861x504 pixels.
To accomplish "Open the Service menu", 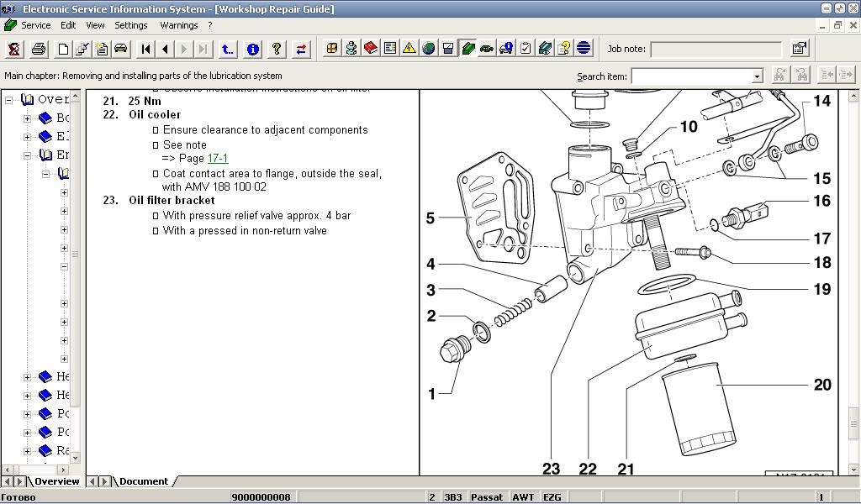I will coord(35,25).
